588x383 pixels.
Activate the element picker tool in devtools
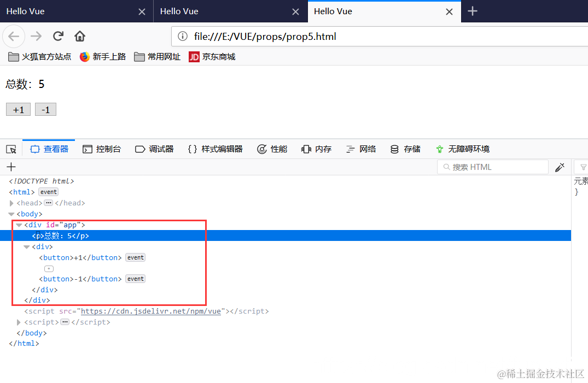(11, 149)
